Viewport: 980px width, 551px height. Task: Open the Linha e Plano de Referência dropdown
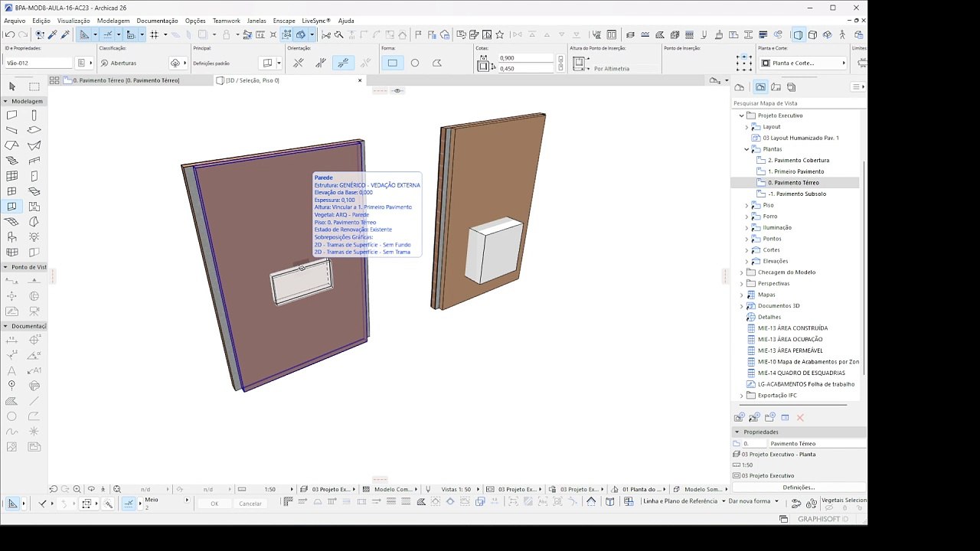click(684, 501)
